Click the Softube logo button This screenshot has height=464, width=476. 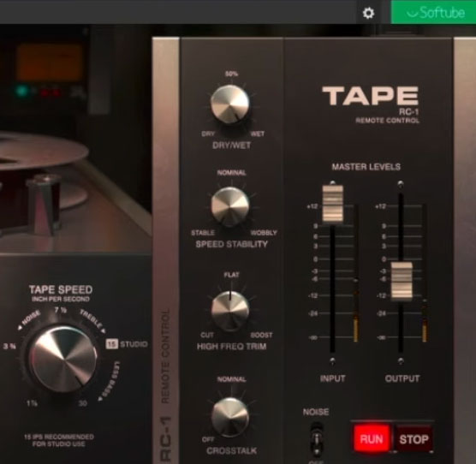(x=434, y=13)
